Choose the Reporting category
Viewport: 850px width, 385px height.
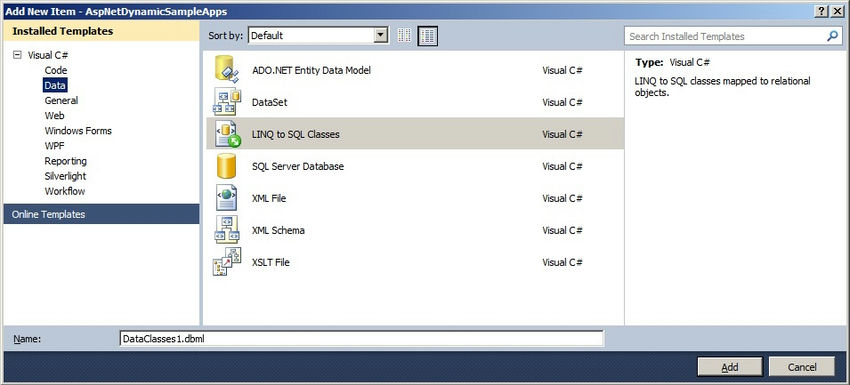pyautogui.click(x=66, y=161)
